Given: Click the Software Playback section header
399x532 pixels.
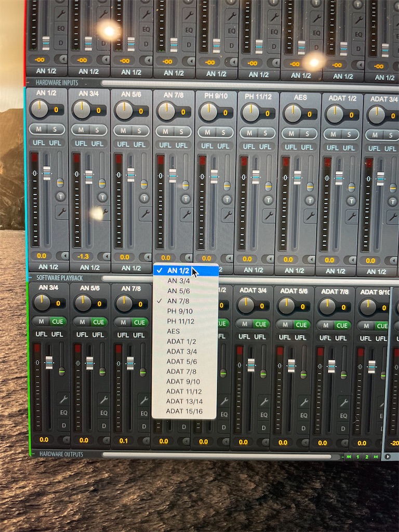Looking at the screenshot, I should coord(59,278).
